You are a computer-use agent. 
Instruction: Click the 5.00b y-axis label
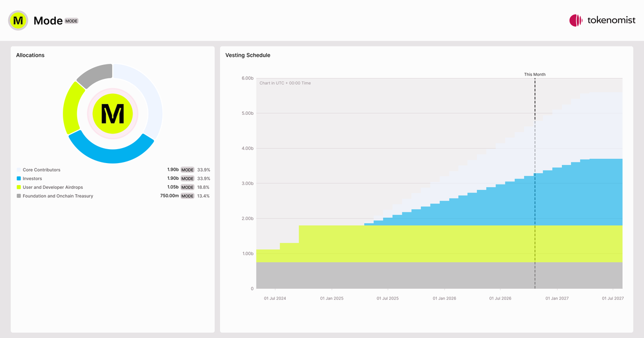click(247, 113)
